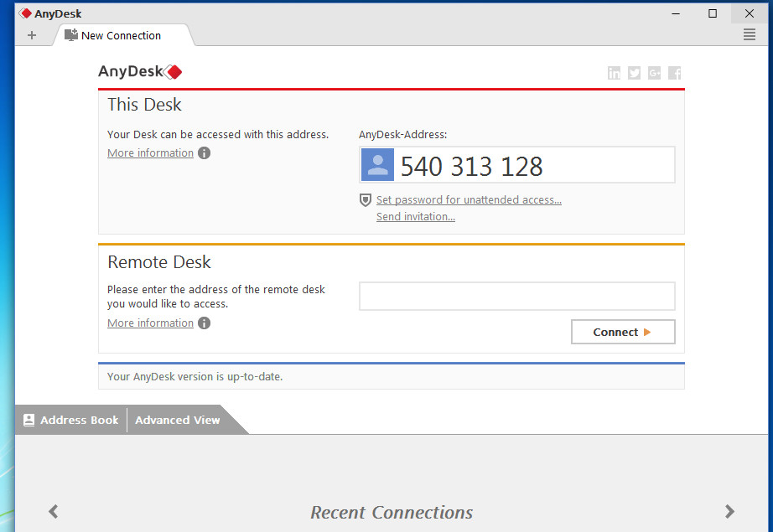Click More information link under Remote Desk

tap(150, 323)
